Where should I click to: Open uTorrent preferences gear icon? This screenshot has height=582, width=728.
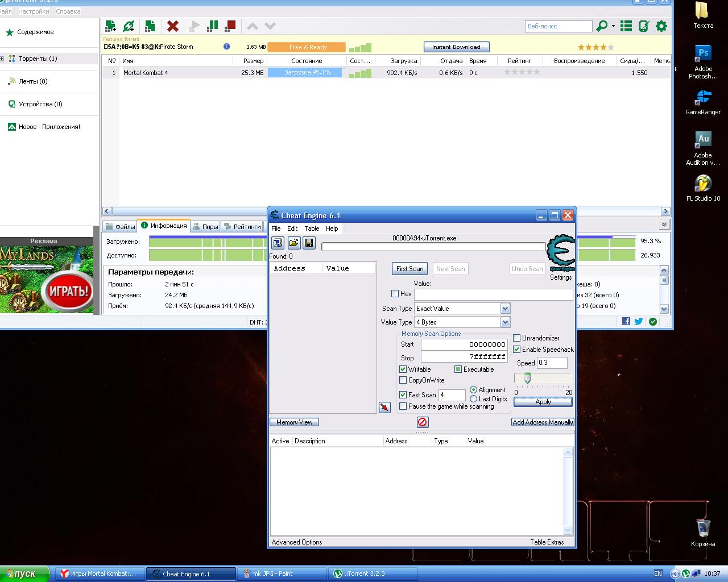(x=661, y=26)
